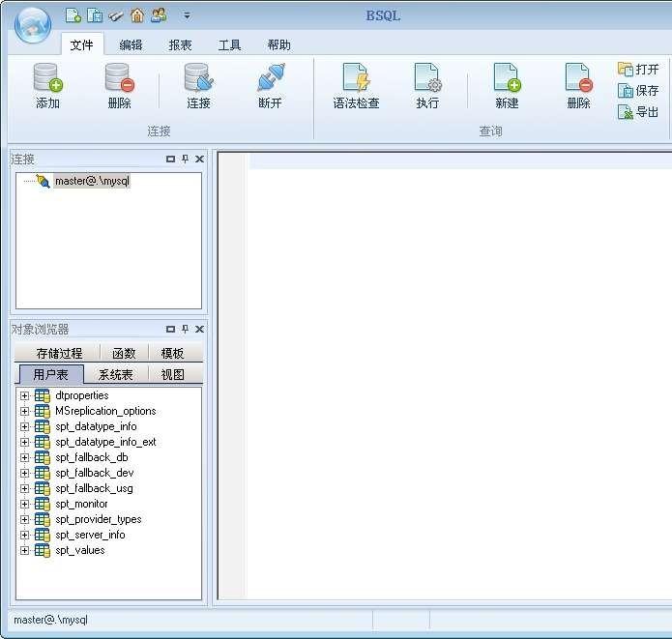
Task: Click the BSQL application orb button
Action: pyautogui.click(x=33, y=25)
